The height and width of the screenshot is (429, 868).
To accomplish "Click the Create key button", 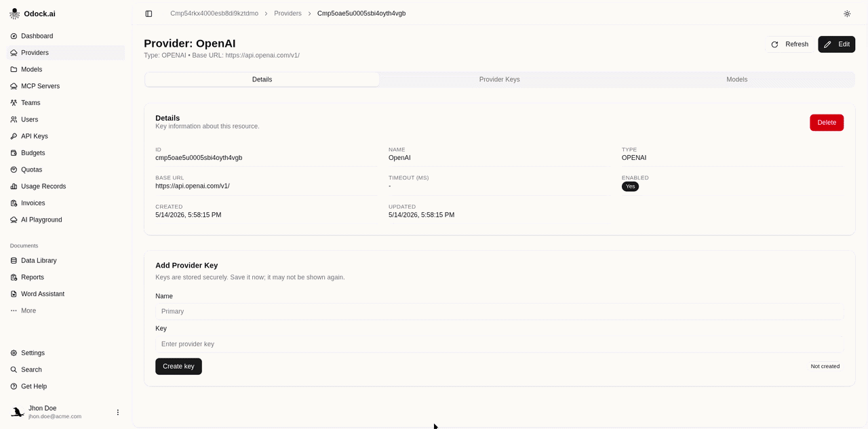I will coord(178,366).
